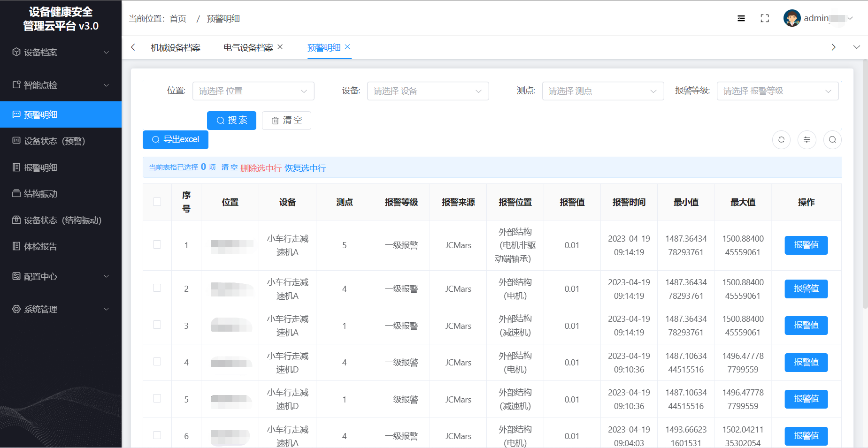Collapse sidebar with the menu icon
This screenshot has height=448, width=868.
click(741, 18)
